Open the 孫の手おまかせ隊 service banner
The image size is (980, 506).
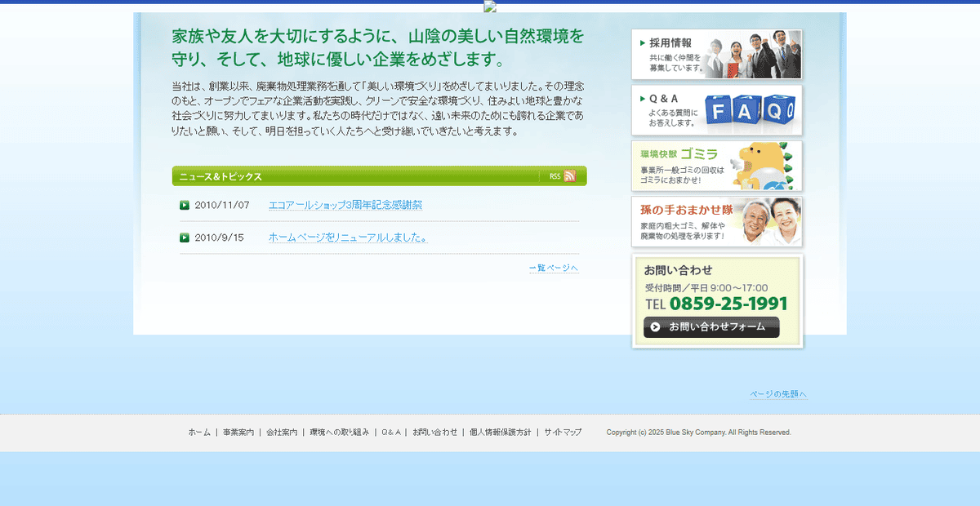(716, 221)
